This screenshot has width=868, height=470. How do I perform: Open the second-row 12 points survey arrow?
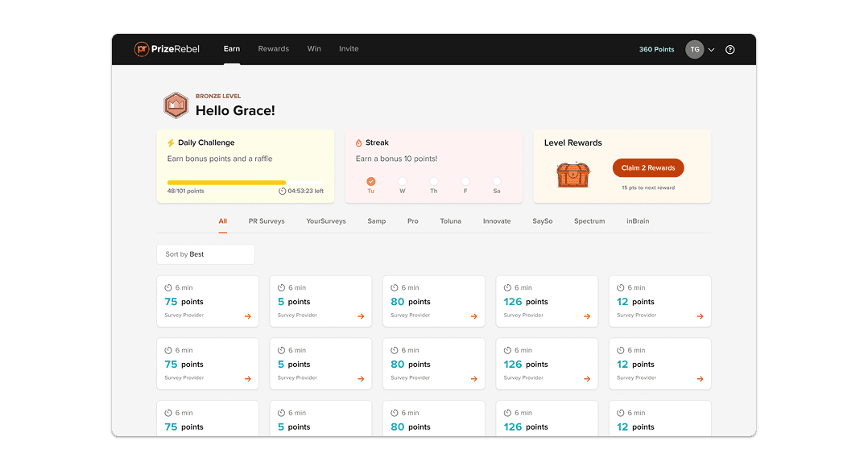tap(701, 379)
